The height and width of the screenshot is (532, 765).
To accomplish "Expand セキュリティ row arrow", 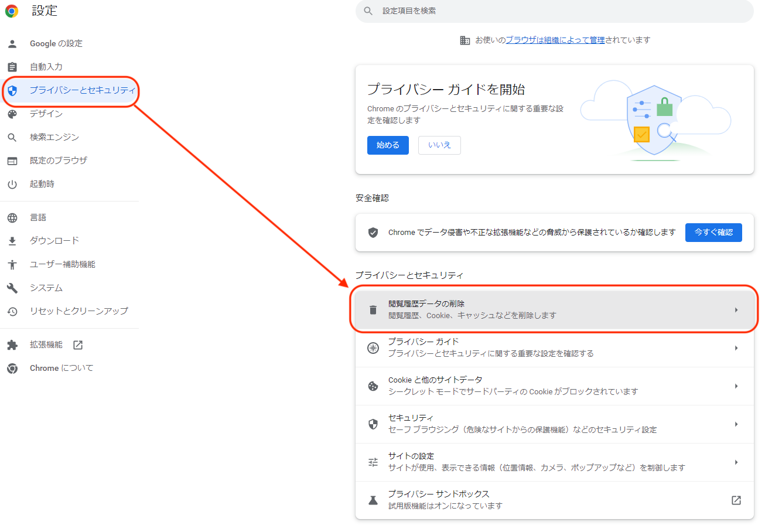I will coord(736,424).
